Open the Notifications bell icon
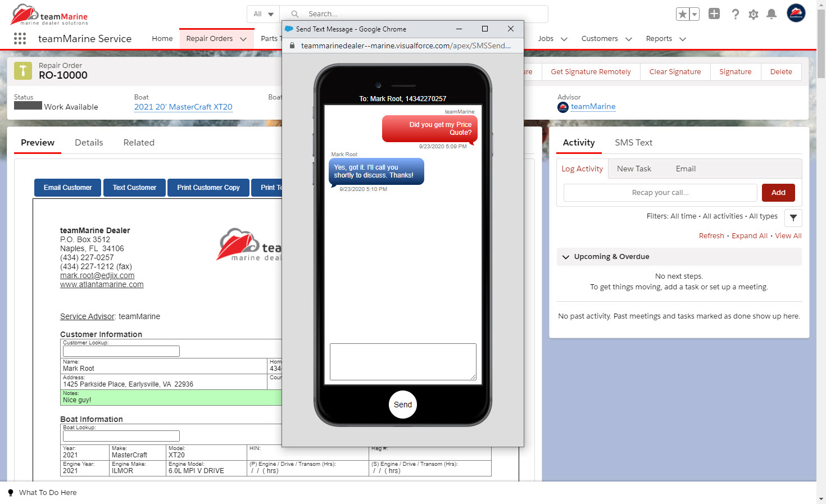Viewport: 826px width, 504px height. tap(771, 14)
